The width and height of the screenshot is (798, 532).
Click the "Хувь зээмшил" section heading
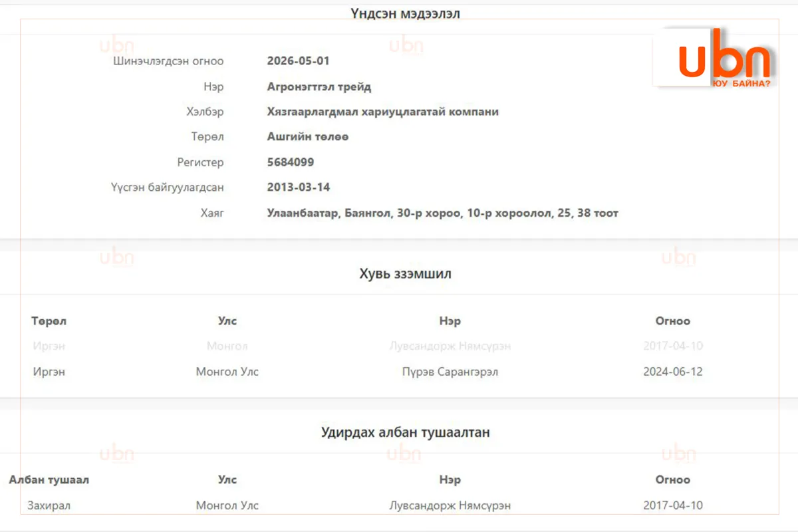pyautogui.click(x=406, y=274)
